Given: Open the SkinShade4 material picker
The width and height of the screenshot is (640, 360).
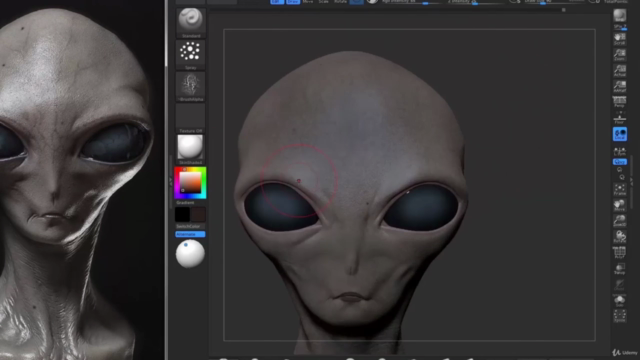Looking at the screenshot, I should point(190,150).
